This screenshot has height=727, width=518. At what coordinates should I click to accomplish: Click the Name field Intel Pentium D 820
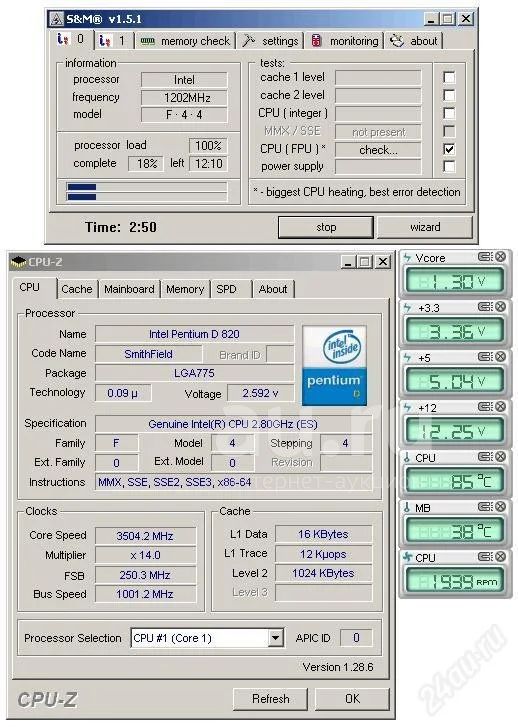click(194, 334)
